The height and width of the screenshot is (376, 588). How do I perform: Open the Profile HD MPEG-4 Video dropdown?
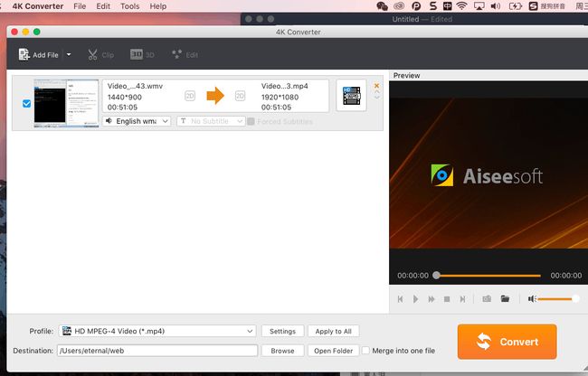click(157, 331)
